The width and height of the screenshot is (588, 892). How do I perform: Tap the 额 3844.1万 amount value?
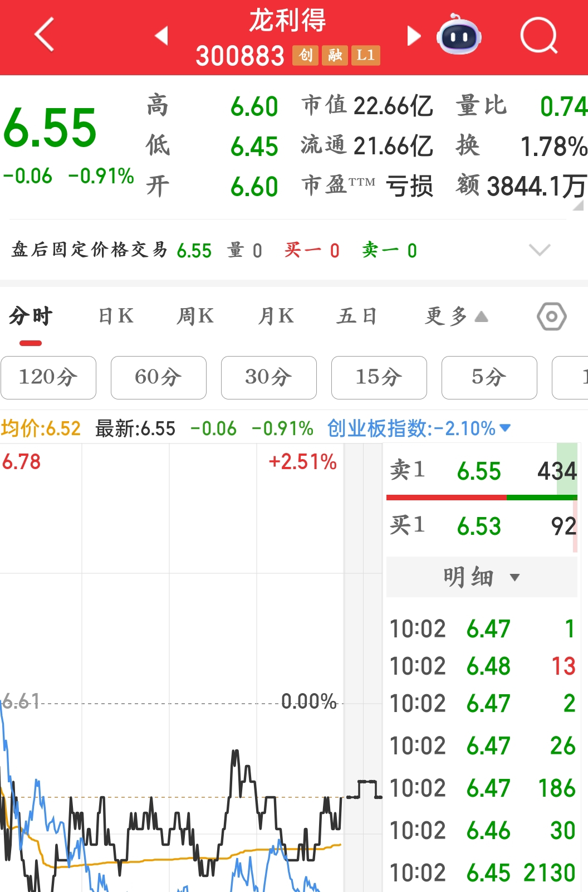pos(537,186)
